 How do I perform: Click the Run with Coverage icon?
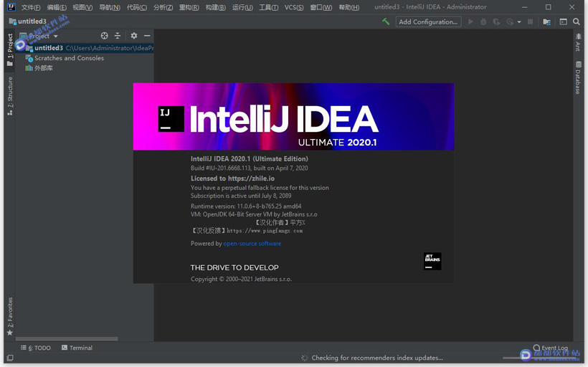[496, 22]
